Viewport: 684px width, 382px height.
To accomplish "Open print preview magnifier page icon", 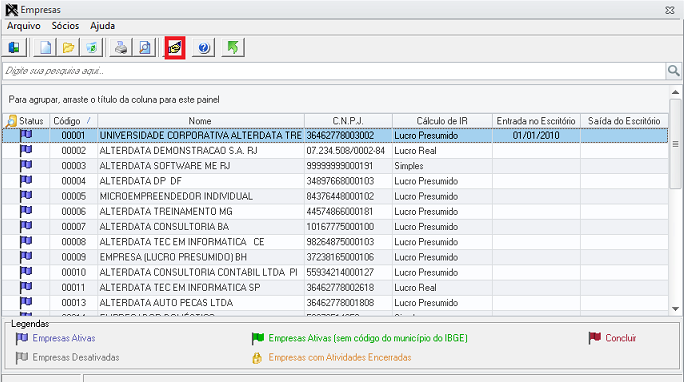I will coord(144,48).
